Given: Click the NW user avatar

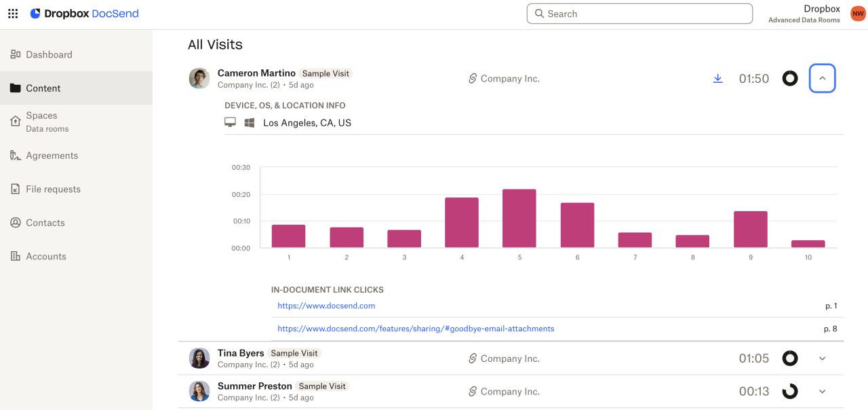Looking at the screenshot, I should [857, 14].
